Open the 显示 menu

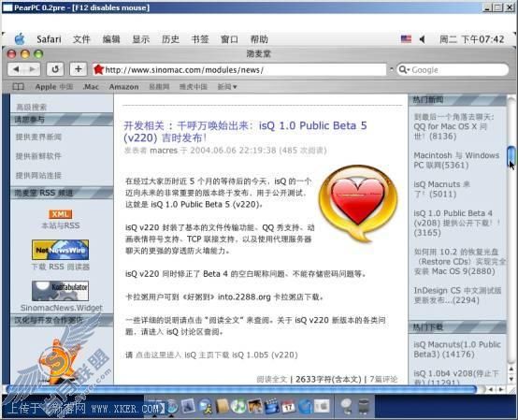coord(141,39)
